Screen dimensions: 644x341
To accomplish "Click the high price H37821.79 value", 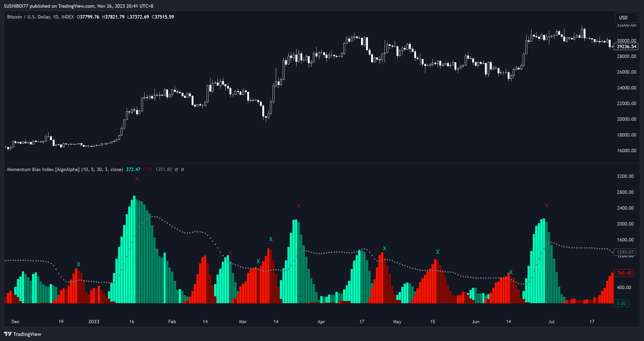I will (x=113, y=17).
